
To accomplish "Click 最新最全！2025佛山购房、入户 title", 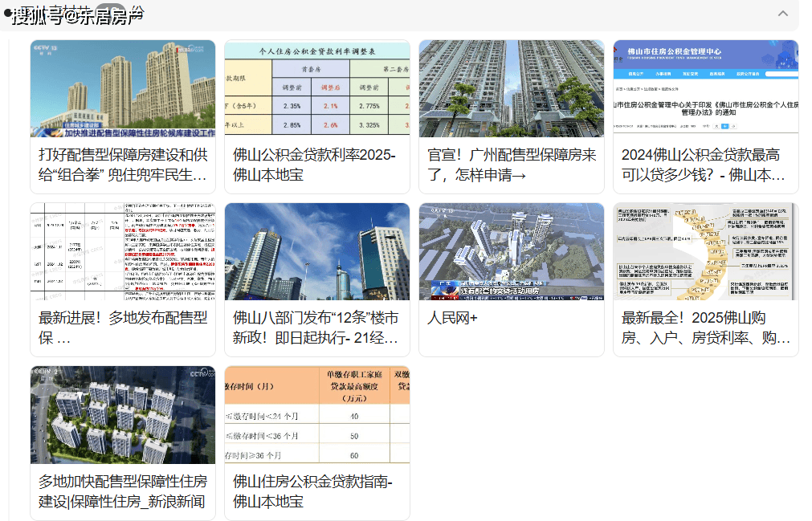I will 706,328.
